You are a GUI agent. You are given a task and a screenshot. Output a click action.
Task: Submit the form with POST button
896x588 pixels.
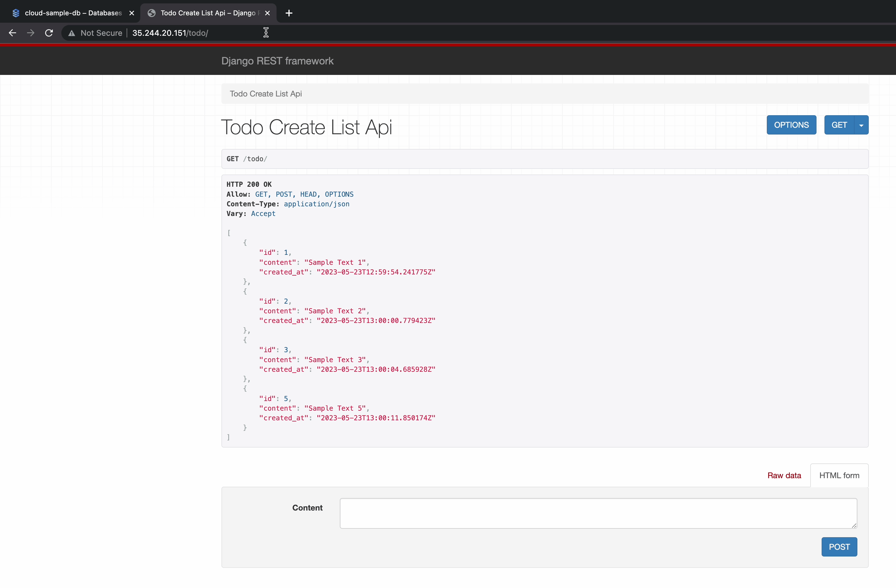(839, 547)
